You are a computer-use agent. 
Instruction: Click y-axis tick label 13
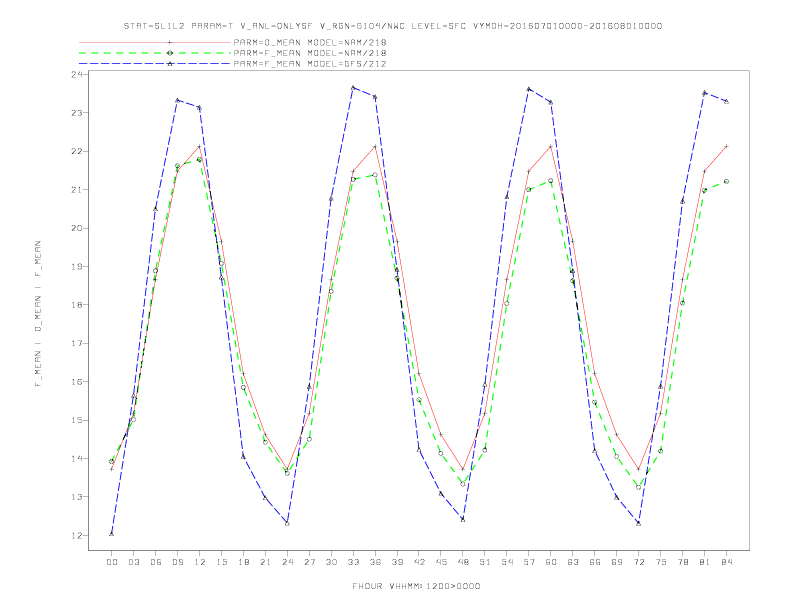76,496
